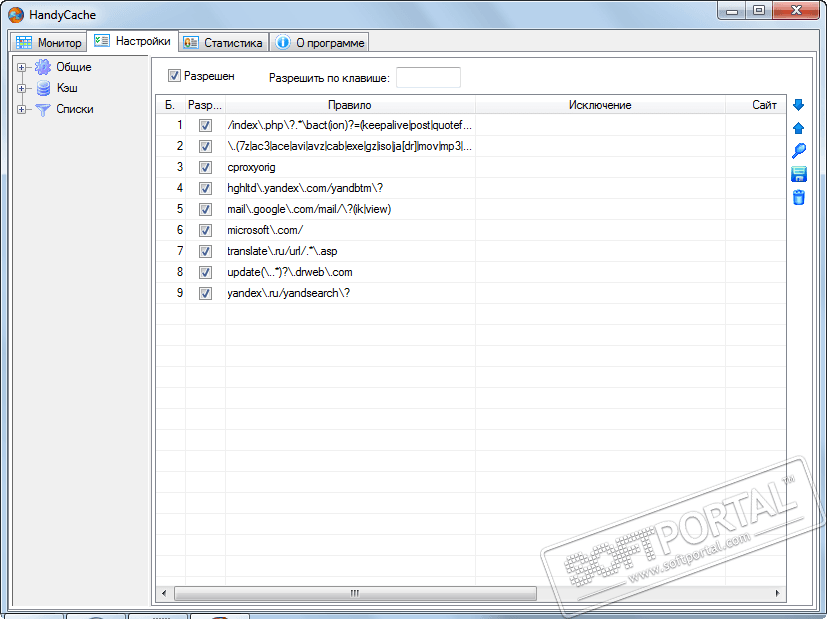Click the blue up arrow move icon
Screen dimensions: 827x619
click(799, 128)
